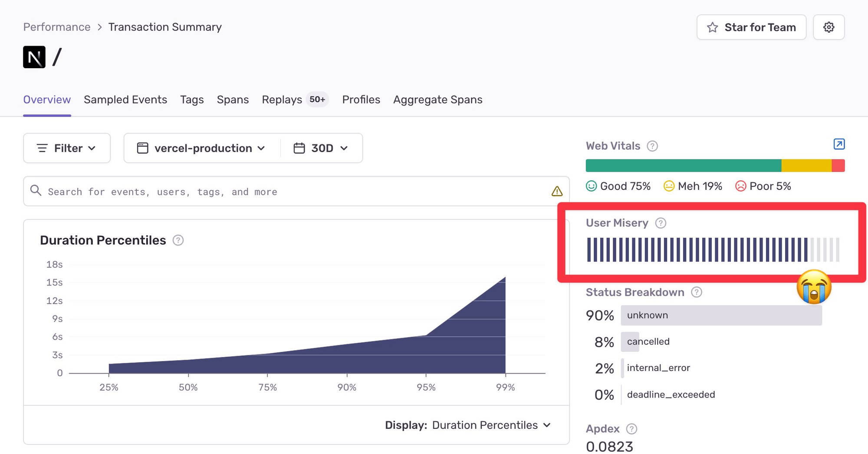The height and width of the screenshot is (454, 868).
Task: Click the Apdex help question icon
Action: (631, 429)
